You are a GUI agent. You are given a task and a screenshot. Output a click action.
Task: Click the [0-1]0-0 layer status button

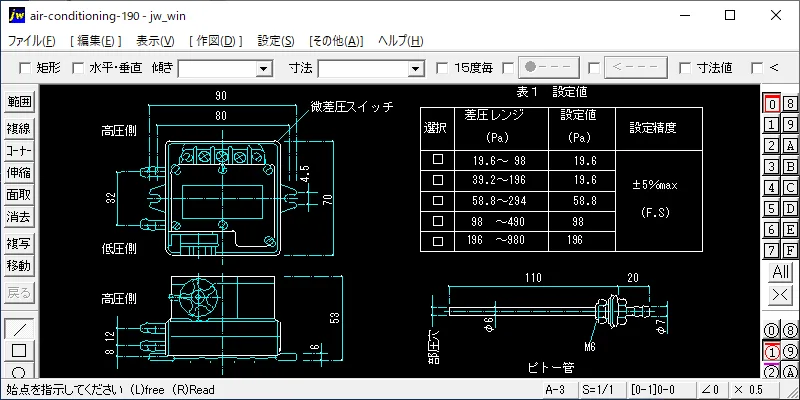coord(660,390)
